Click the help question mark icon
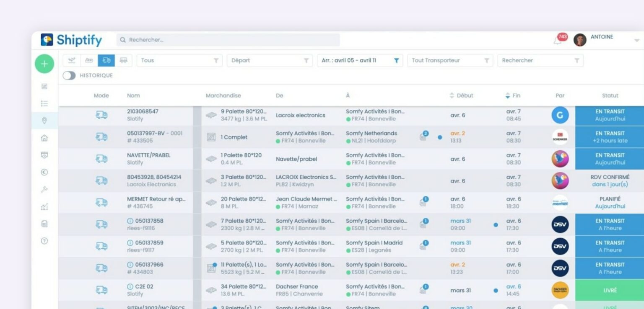 click(44, 240)
